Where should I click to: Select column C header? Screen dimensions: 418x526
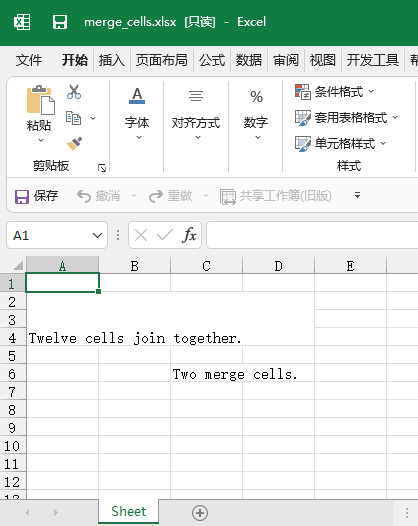(206, 265)
